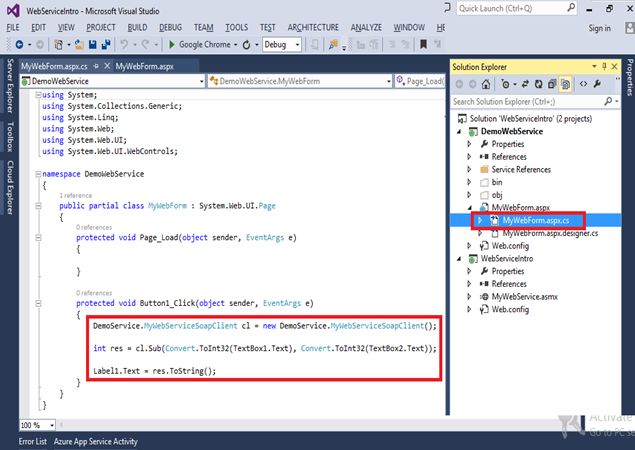Select Web.config under DemoWebService
The width and height of the screenshot is (635, 450).
coord(510,246)
